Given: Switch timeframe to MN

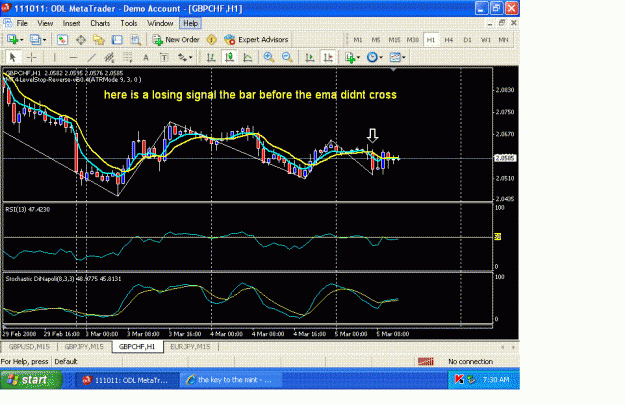Looking at the screenshot, I should (x=503, y=40).
